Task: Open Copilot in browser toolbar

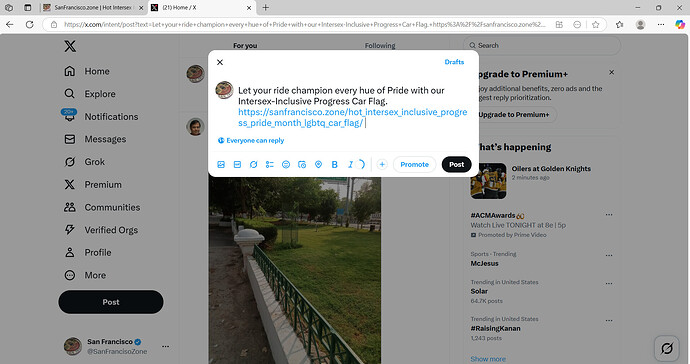Action: tap(680, 25)
